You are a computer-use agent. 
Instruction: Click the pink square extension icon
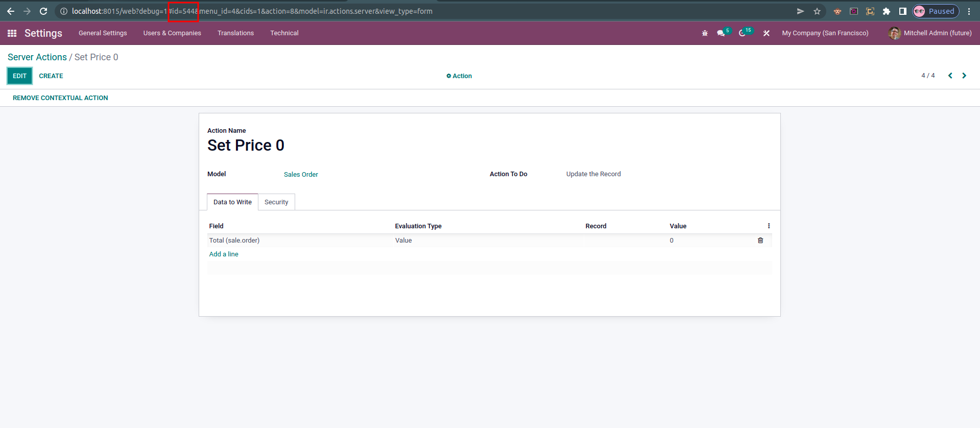click(x=854, y=11)
